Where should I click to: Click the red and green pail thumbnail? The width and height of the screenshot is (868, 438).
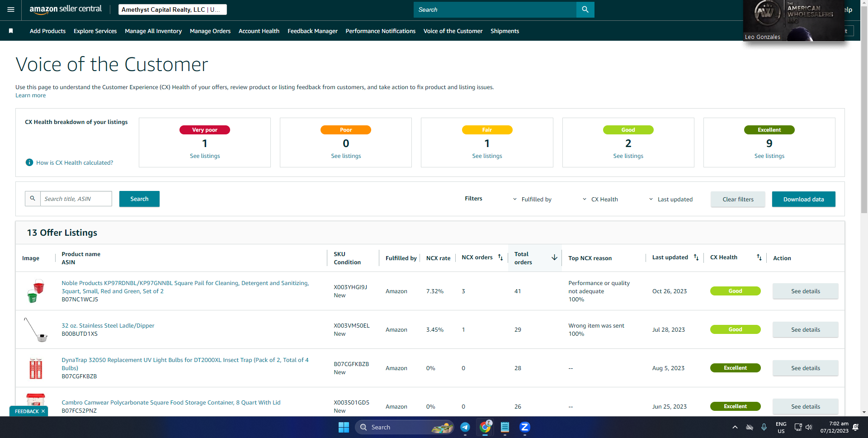[x=36, y=291]
